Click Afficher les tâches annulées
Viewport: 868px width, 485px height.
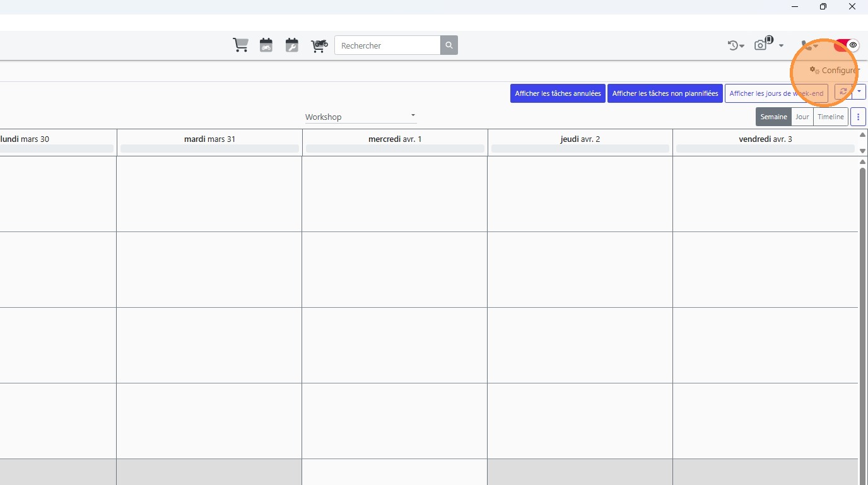pos(558,93)
